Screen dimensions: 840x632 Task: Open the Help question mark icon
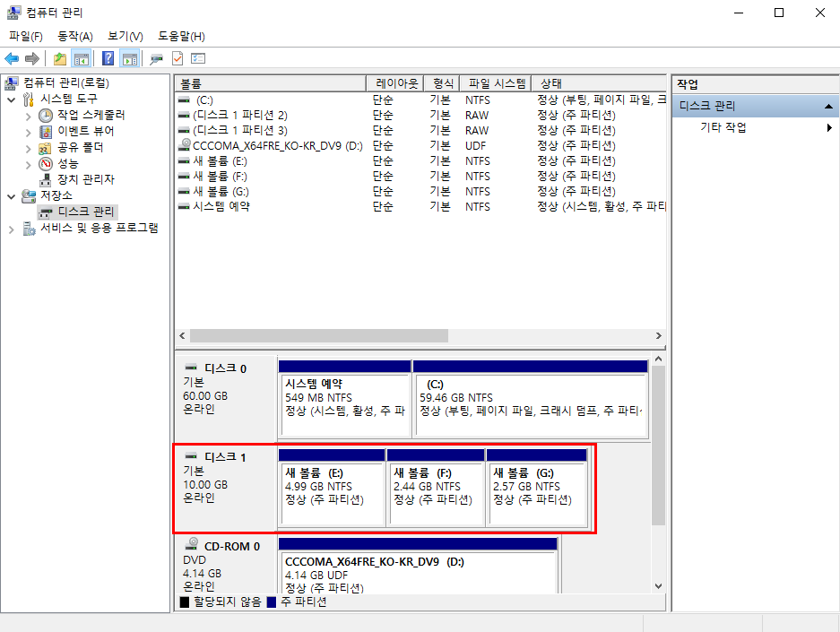(x=108, y=58)
